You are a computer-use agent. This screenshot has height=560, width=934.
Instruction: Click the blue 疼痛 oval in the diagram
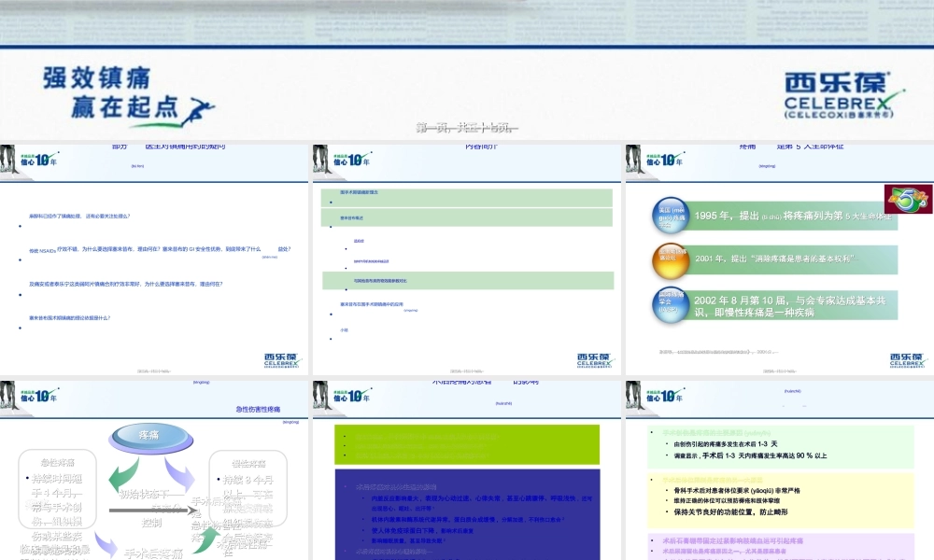coord(150,435)
